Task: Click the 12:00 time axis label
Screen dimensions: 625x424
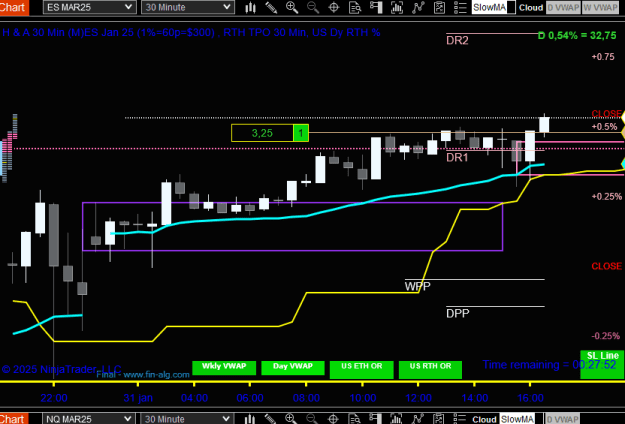Action: click(419, 398)
